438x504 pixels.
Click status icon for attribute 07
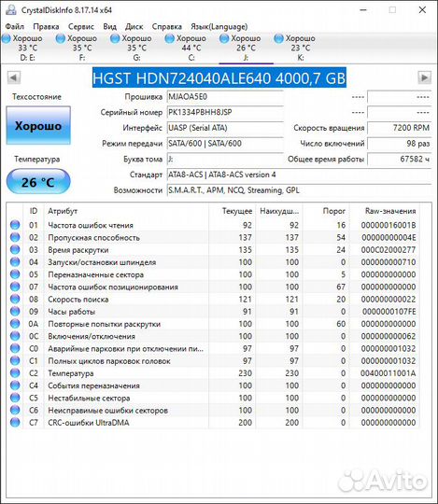point(15,287)
